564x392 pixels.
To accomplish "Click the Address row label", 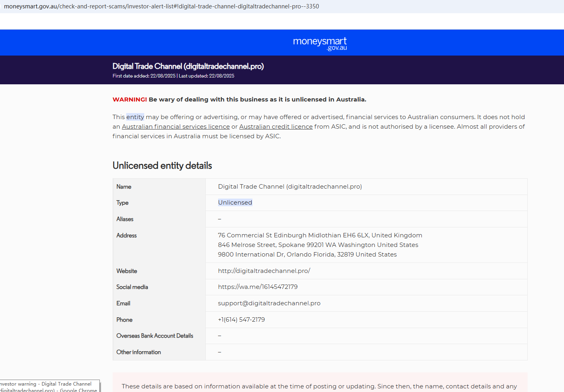I will point(126,235).
